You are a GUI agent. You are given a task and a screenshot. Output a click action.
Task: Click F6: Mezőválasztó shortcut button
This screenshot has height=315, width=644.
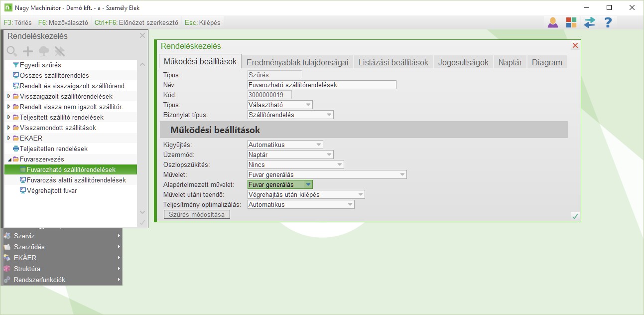(x=63, y=22)
